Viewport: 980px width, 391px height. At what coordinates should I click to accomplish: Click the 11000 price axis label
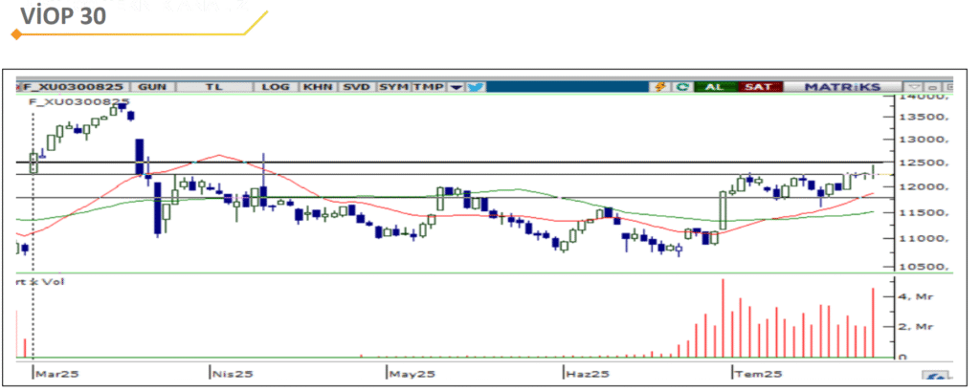tap(924, 239)
